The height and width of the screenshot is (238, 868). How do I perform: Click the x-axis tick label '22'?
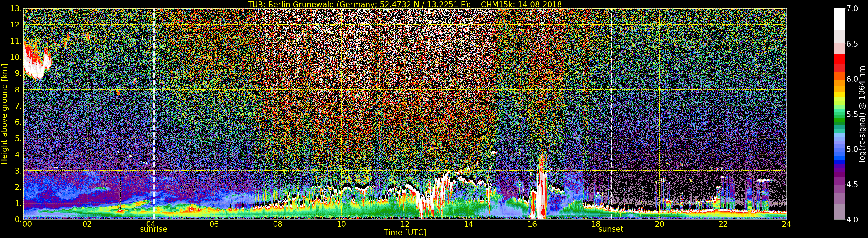coord(723,224)
